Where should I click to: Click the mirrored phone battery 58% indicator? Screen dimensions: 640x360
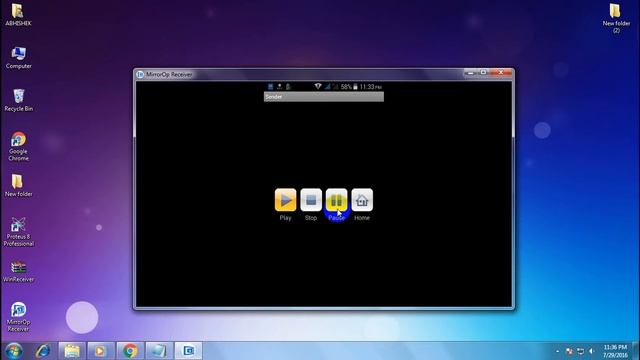[349, 87]
